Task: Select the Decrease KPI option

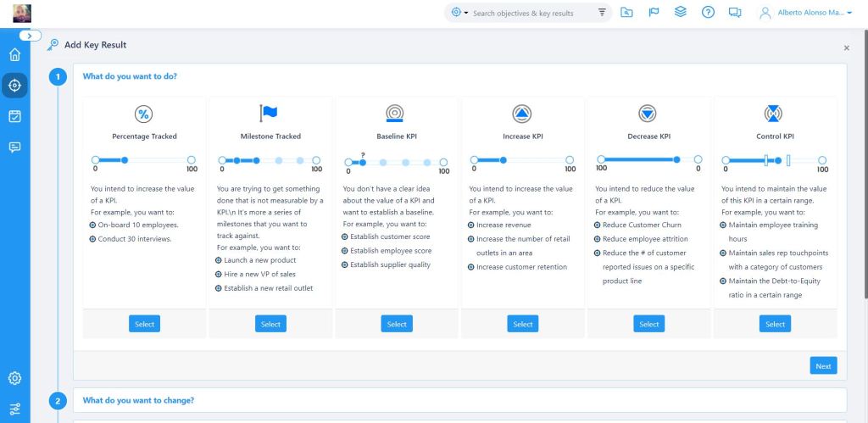Action: coord(648,324)
